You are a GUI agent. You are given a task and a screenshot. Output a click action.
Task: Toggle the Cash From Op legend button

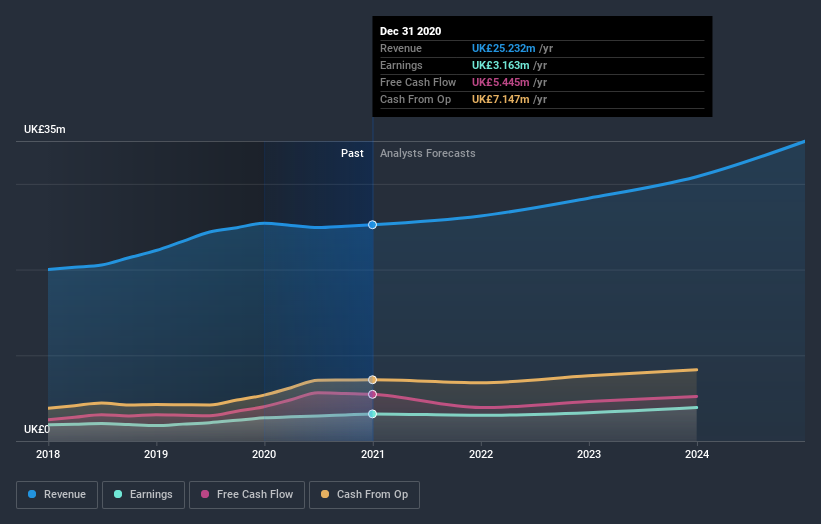coord(364,495)
